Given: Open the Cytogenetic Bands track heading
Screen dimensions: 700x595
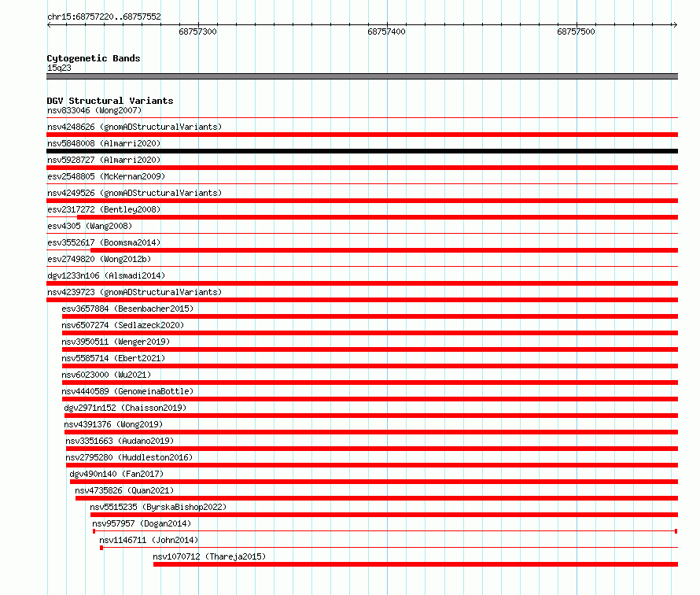Looking at the screenshot, I should [94, 58].
